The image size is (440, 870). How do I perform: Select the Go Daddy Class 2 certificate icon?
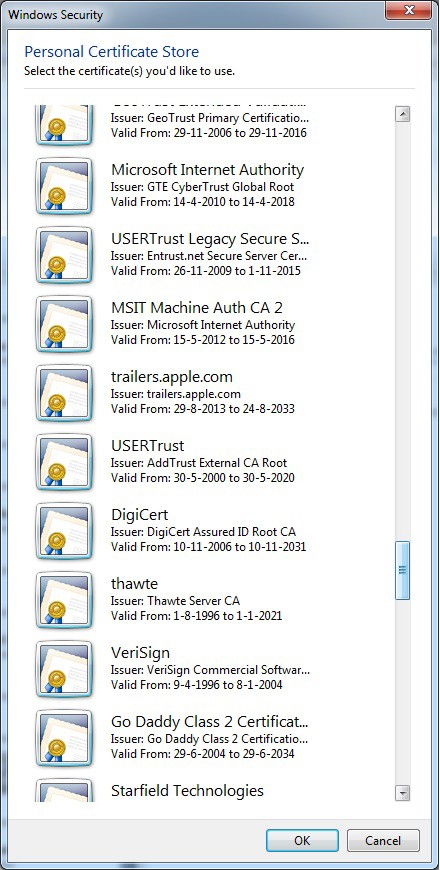[64, 739]
